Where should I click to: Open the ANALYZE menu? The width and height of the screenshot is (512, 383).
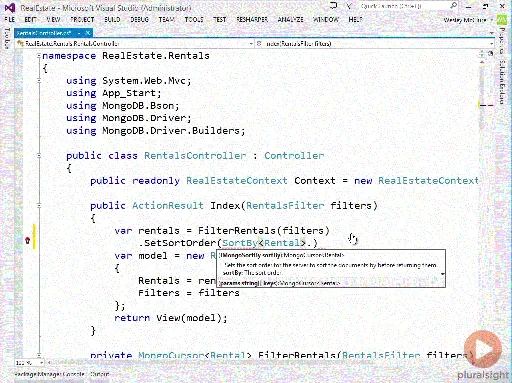[291, 19]
